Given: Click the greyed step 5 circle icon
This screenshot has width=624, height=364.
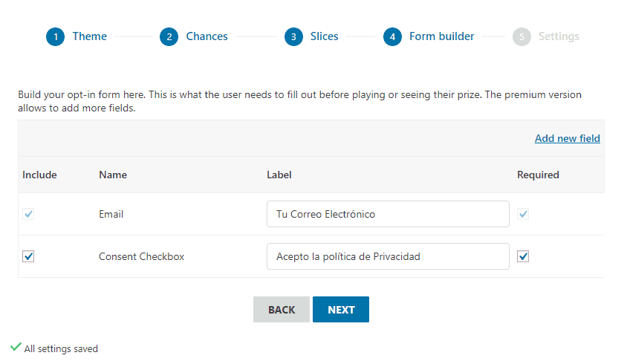Looking at the screenshot, I should [521, 36].
